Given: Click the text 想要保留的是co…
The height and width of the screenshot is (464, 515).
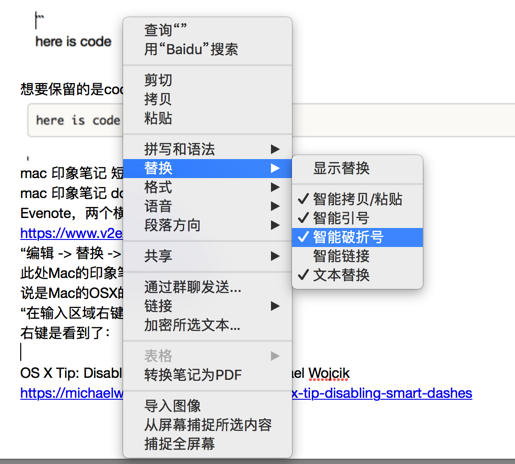Looking at the screenshot, I should pyautogui.click(x=71, y=89).
